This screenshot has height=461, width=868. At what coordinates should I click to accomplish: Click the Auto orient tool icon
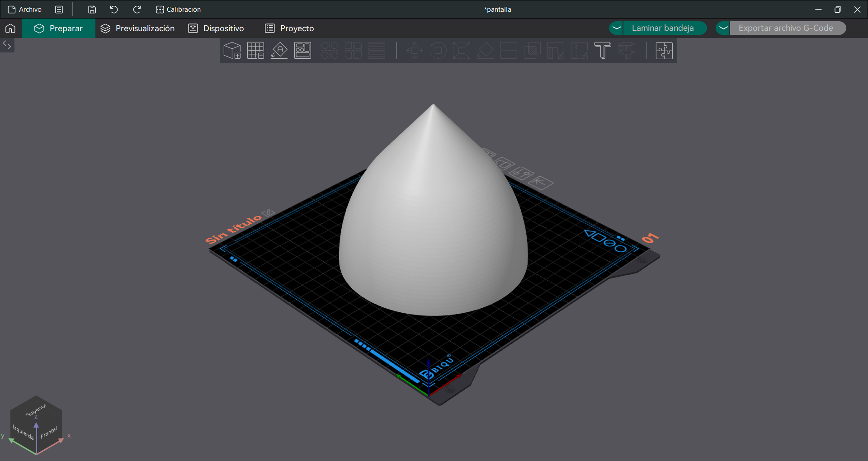[x=279, y=51]
